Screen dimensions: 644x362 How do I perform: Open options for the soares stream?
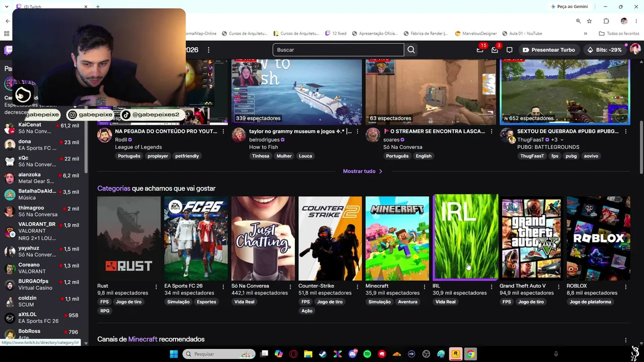point(492,132)
